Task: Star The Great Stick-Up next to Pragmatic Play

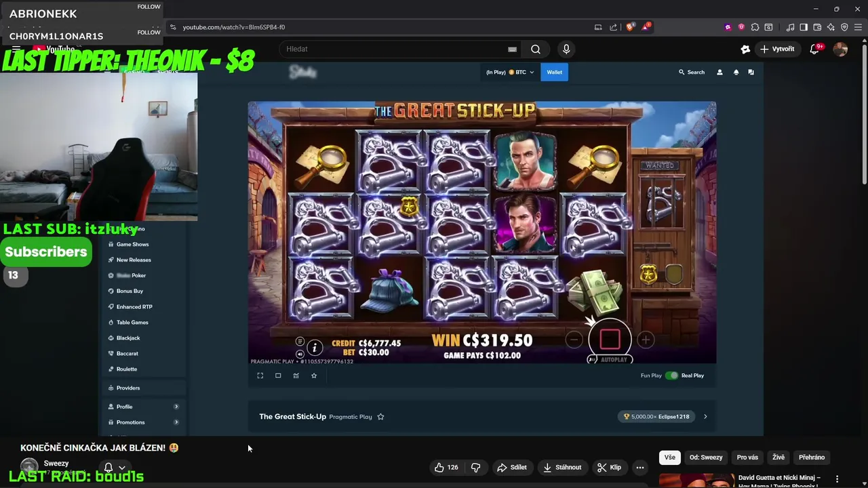Action: pyautogui.click(x=380, y=417)
